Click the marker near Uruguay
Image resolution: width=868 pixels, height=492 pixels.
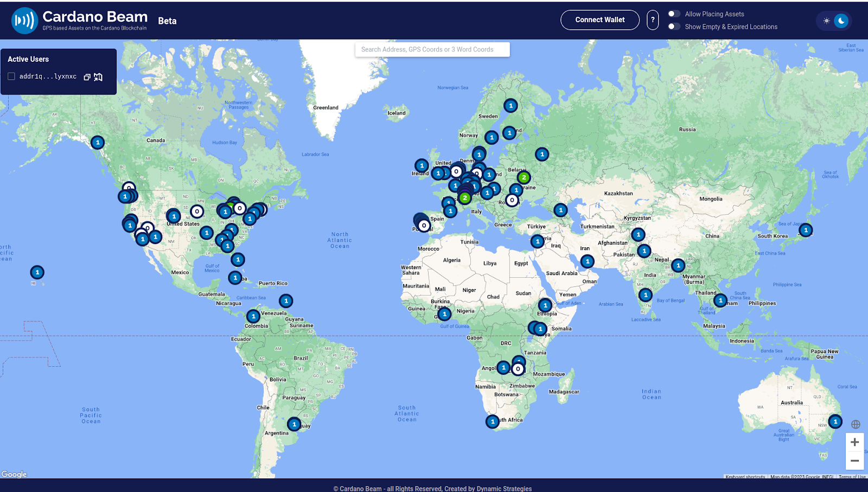click(294, 424)
